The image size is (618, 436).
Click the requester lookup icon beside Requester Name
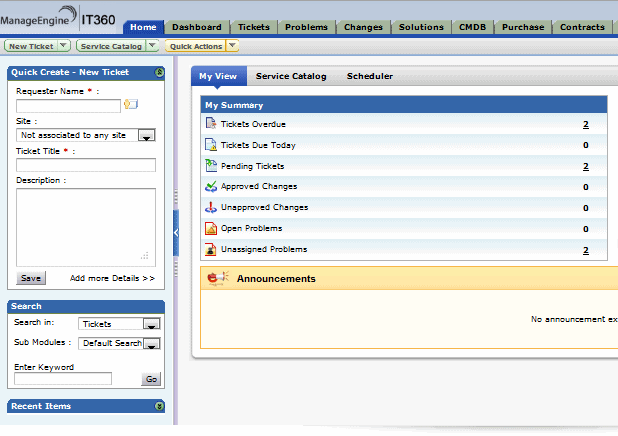coord(130,104)
